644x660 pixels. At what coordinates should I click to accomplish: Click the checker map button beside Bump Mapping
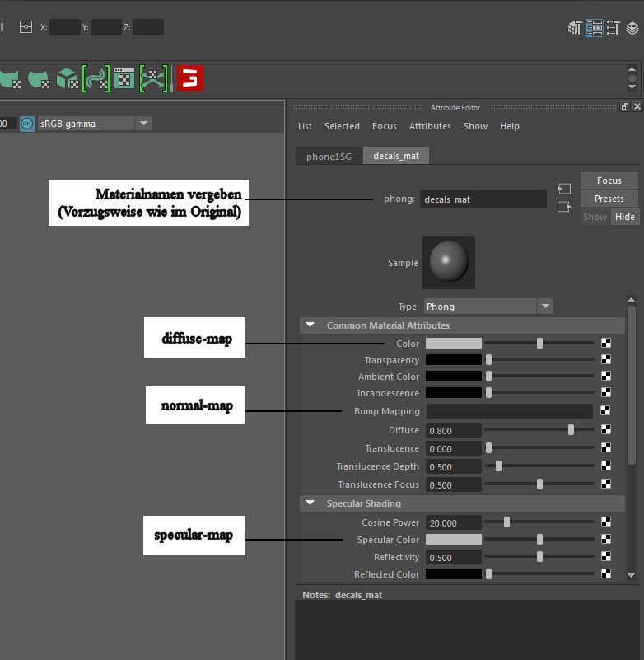pos(606,411)
